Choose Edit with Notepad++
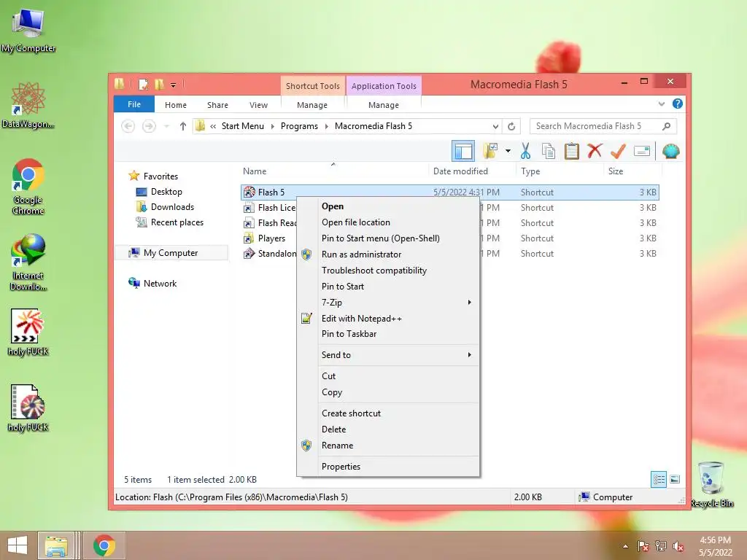The width and height of the screenshot is (747, 560). click(x=388, y=319)
